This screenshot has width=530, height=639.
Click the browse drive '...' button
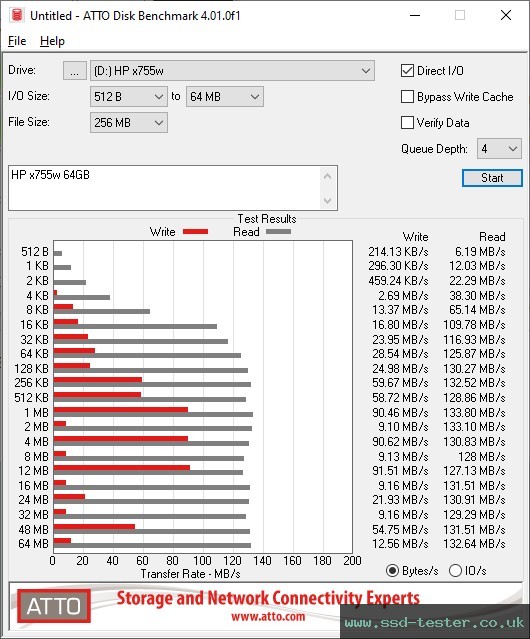[x=75, y=71]
